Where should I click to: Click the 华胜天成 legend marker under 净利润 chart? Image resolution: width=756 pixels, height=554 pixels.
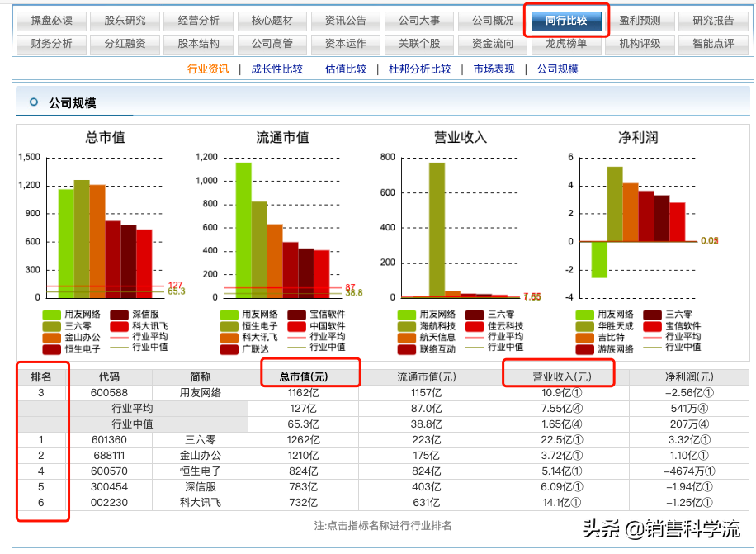click(x=584, y=326)
